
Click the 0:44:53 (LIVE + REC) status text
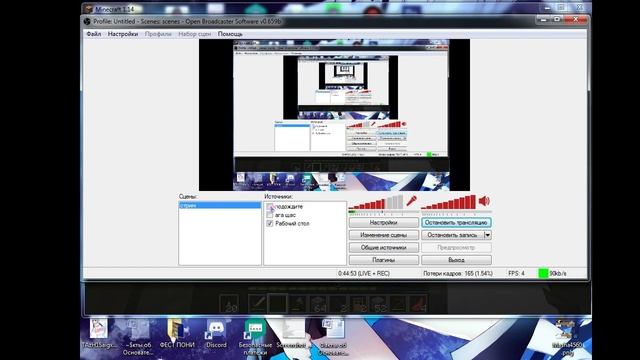pyautogui.click(x=364, y=273)
